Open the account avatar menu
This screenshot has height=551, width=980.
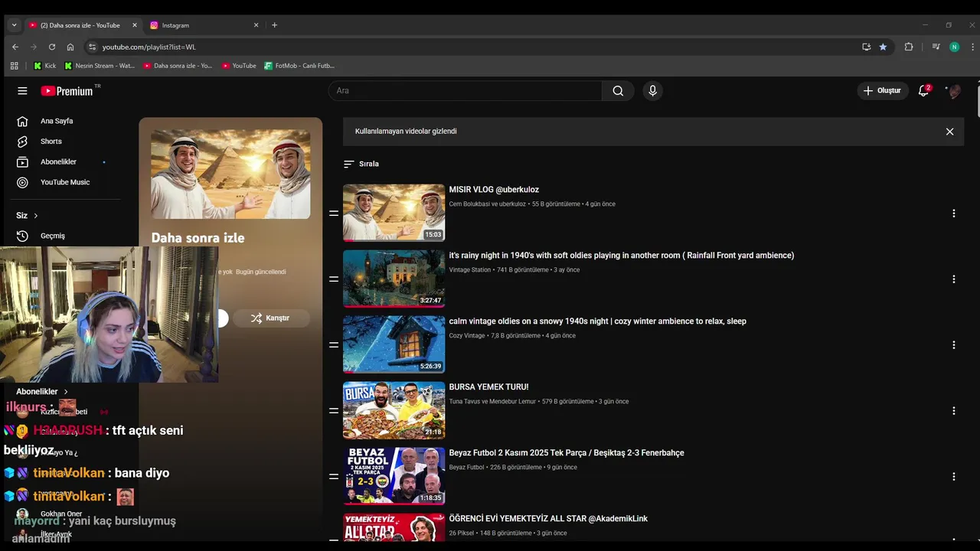pos(953,90)
